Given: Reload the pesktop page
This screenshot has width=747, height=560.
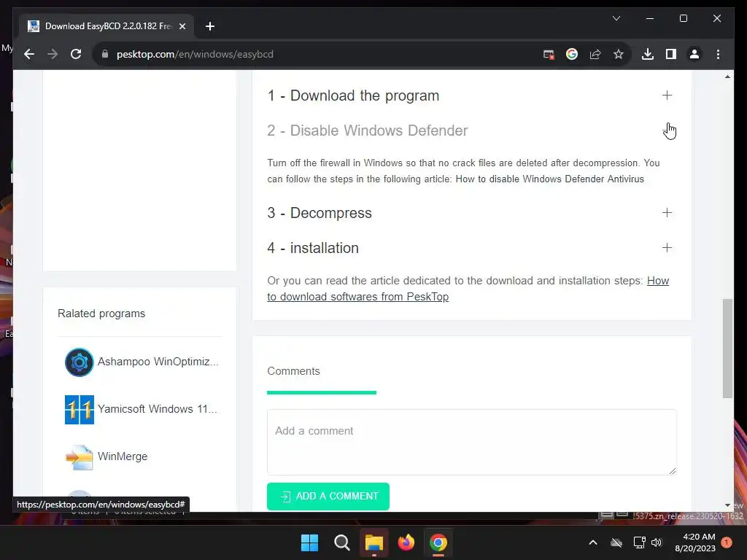Looking at the screenshot, I should [x=76, y=54].
